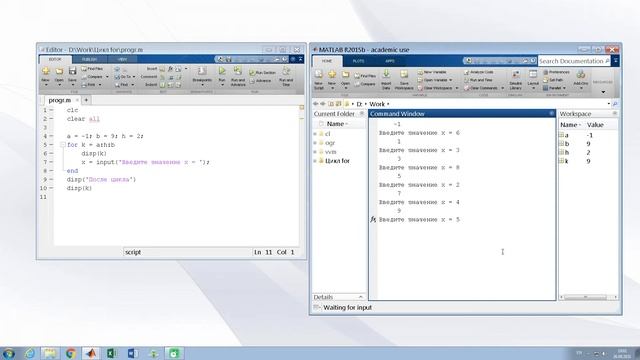This screenshot has height=360, width=640.
Task: Expand the ogr folder in Current Folder
Action: tap(315, 143)
